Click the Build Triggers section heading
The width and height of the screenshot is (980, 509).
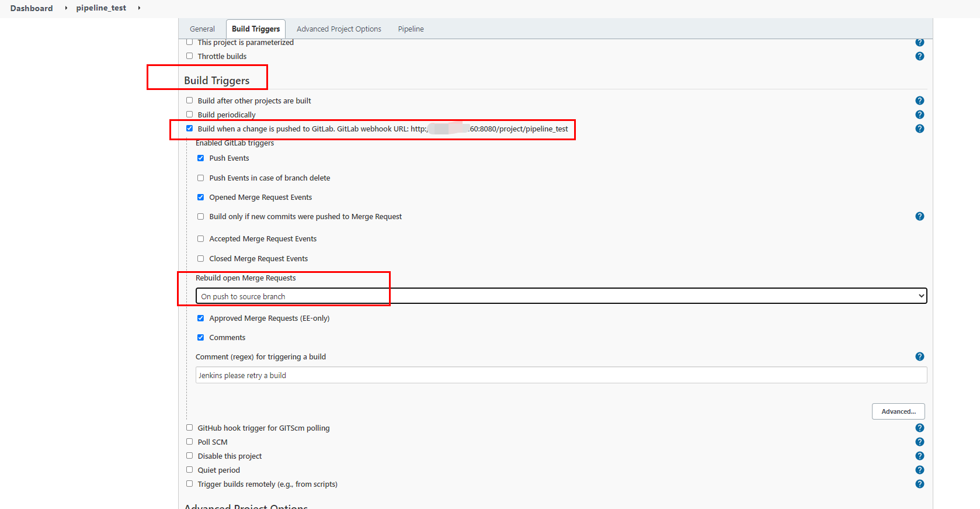point(217,81)
